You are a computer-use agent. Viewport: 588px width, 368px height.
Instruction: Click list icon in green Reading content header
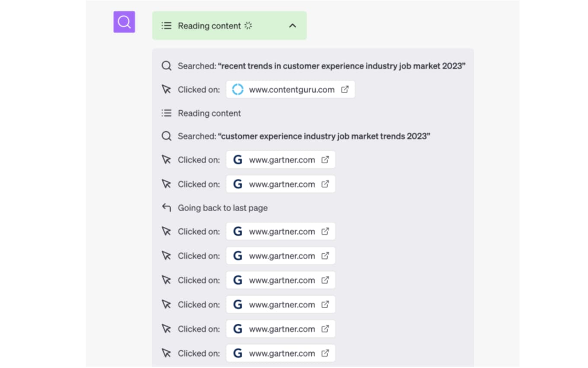166,26
